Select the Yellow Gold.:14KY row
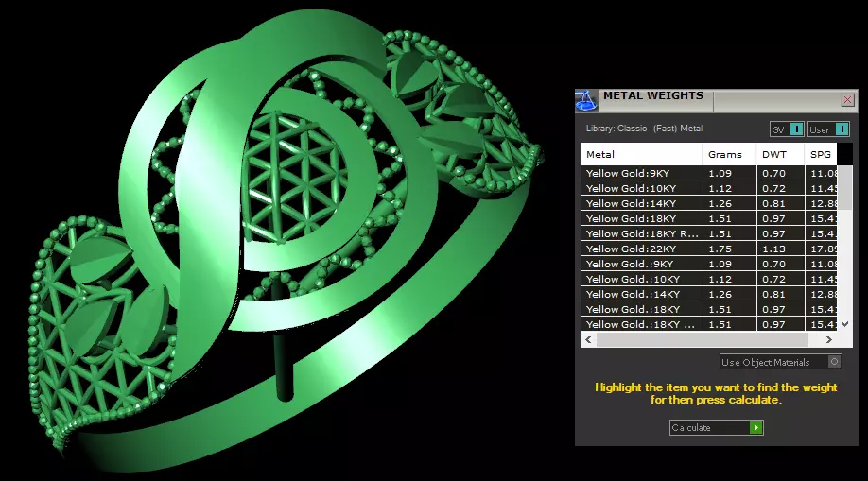 click(x=708, y=295)
